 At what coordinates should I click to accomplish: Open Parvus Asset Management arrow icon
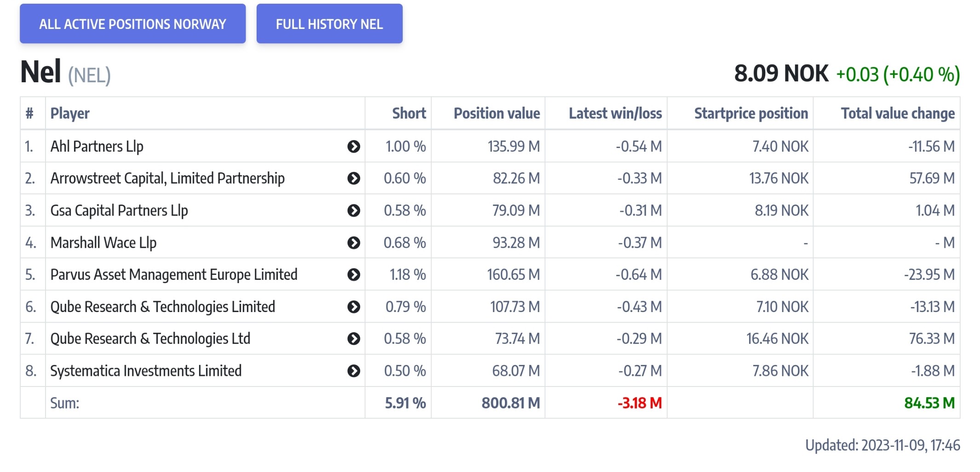pyautogui.click(x=353, y=275)
